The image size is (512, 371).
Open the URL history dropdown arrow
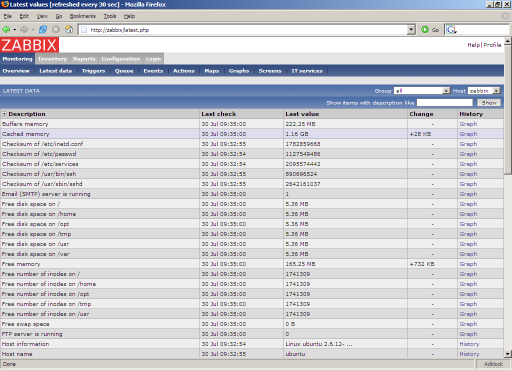(411, 30)
